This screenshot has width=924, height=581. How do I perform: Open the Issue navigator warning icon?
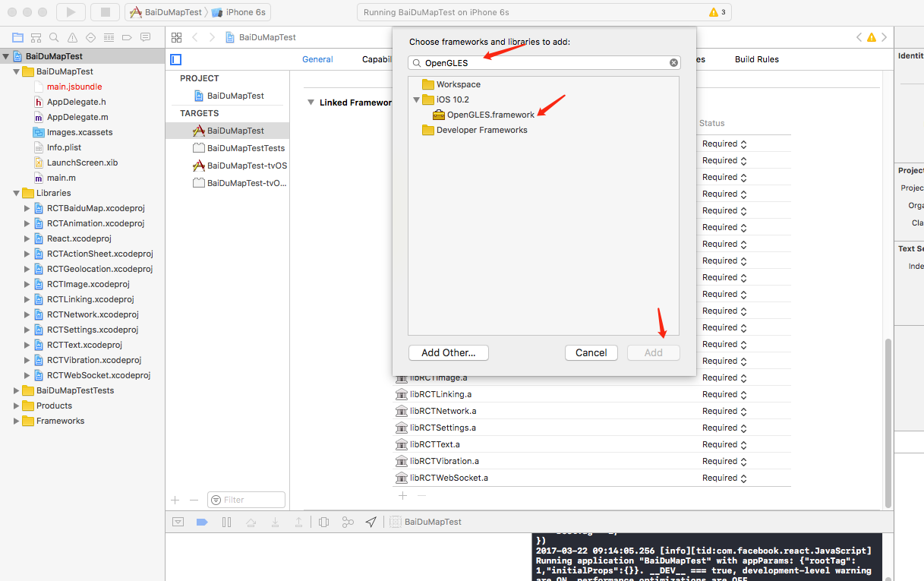tap(72, 37)
